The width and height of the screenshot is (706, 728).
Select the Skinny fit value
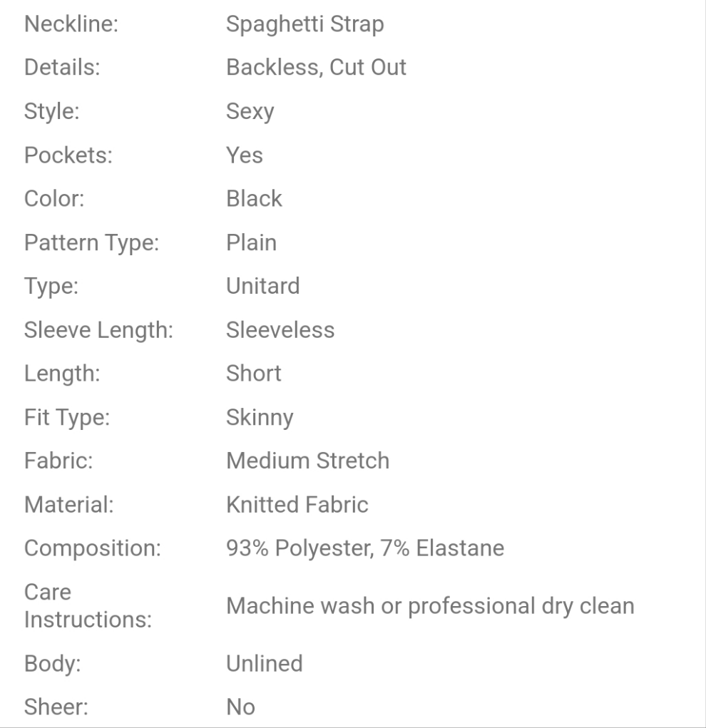pyautogui.click(x=260, y=416)
